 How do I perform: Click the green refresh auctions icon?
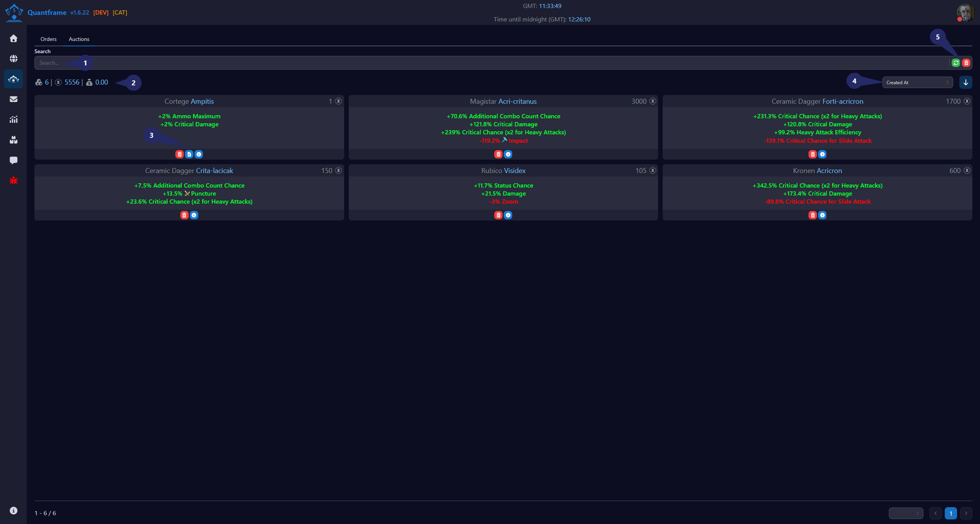[x=956, y=63]
